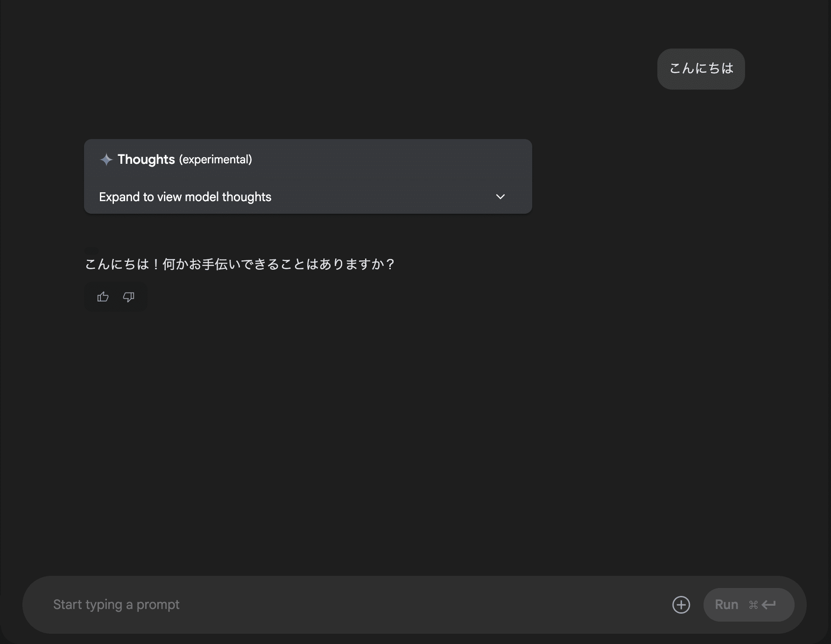Click the '(experimental)' label

(x=215, y=160)
